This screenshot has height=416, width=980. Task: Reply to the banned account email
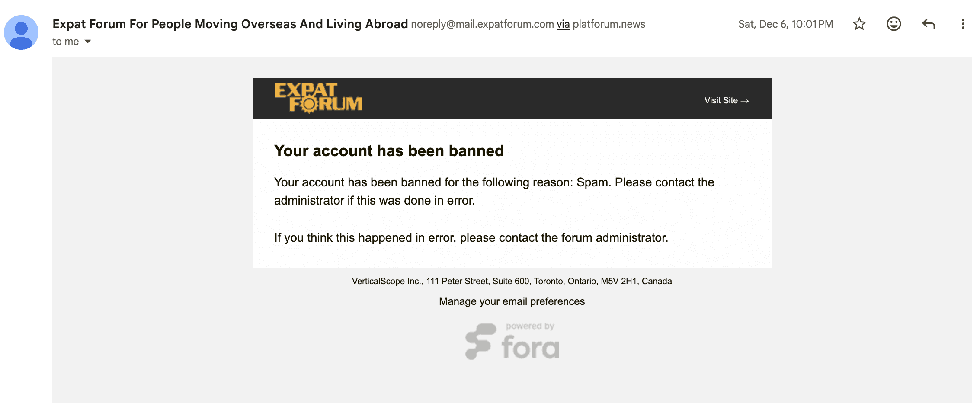click(x=928, y=24)
